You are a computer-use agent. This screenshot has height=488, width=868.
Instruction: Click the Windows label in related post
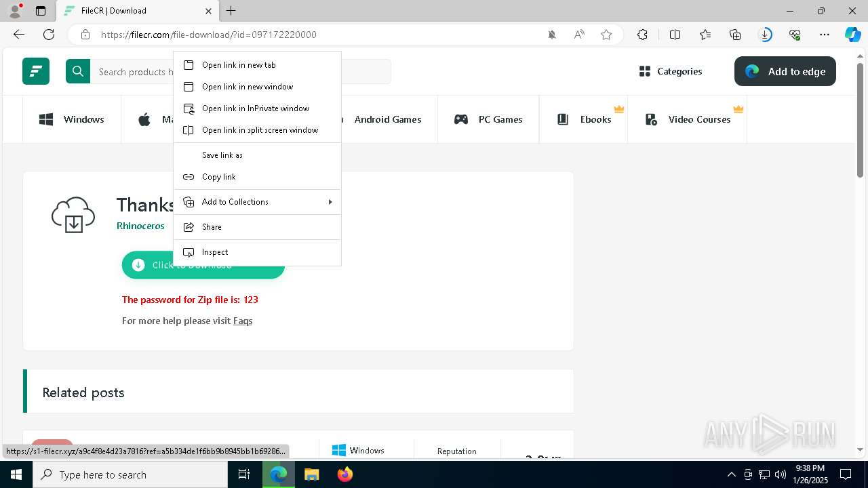[367, 451]
